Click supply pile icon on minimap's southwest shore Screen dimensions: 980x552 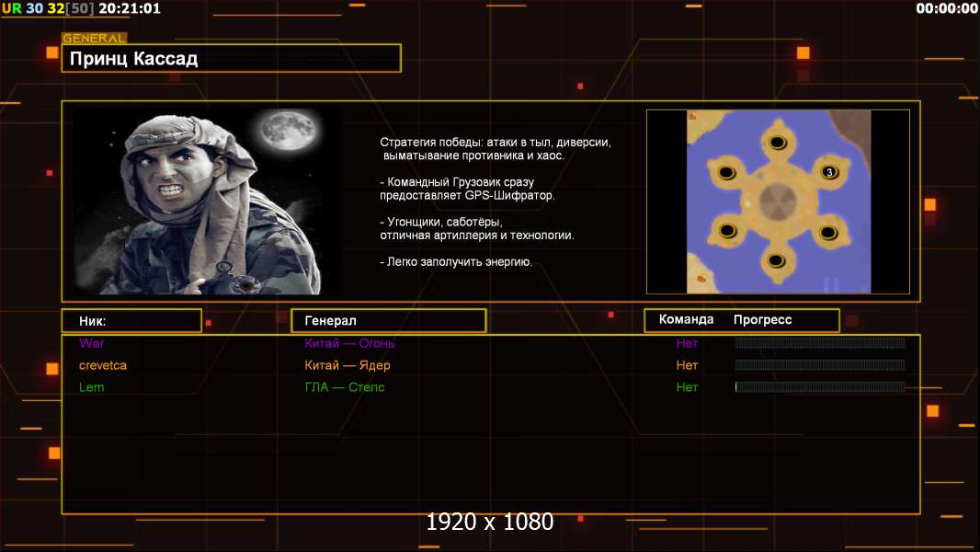(x=701, y=277)
